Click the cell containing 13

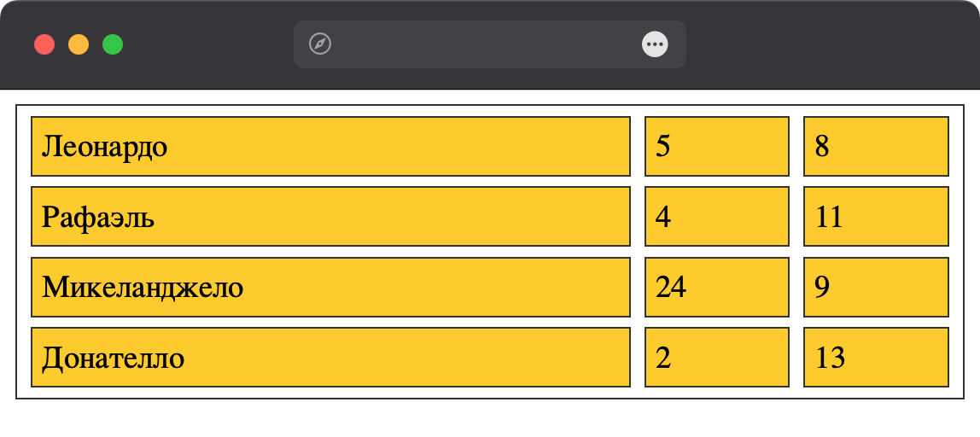tap(876, 357)
